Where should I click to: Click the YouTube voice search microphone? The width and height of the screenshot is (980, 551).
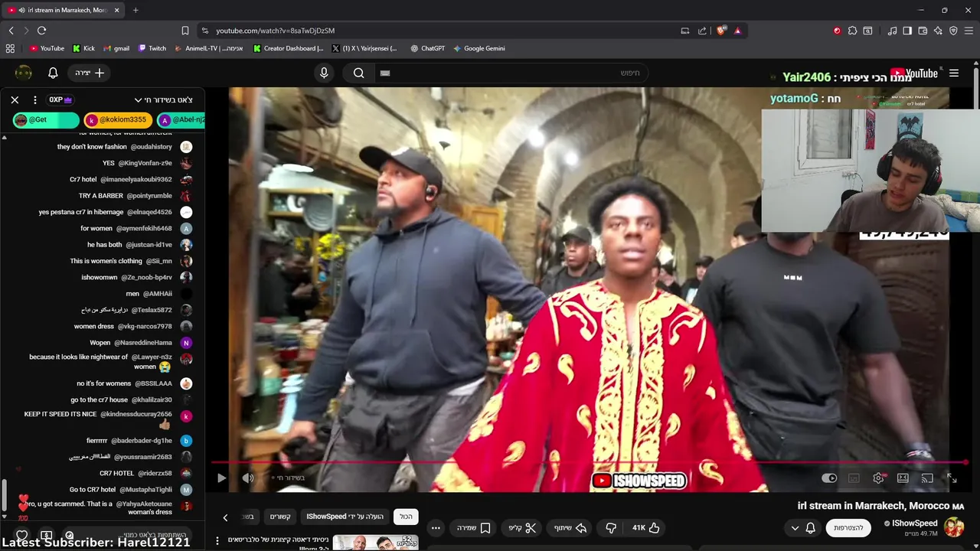pyautogui.click(x=324, y=73)
